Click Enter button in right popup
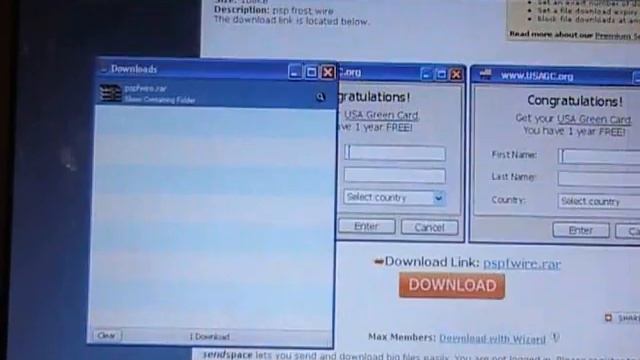This screenshot has width=640, height=360. click(581, 231)
